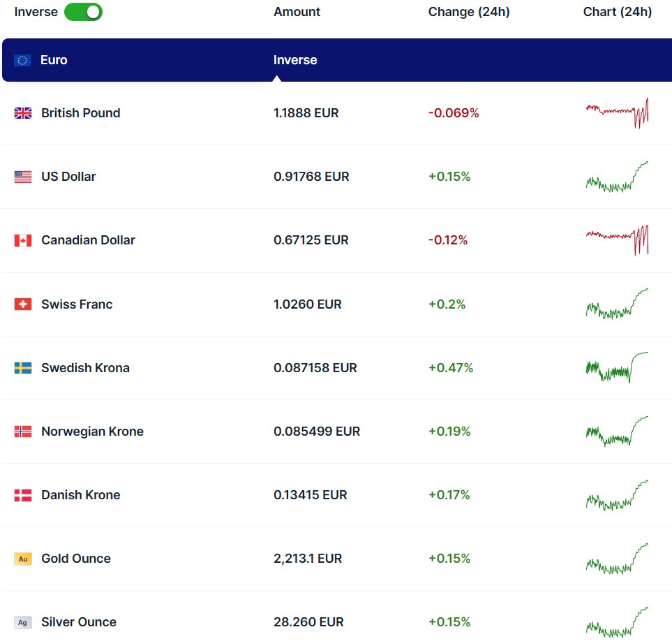
Task: Select the Euro base currency header
Action: point(54,60)
